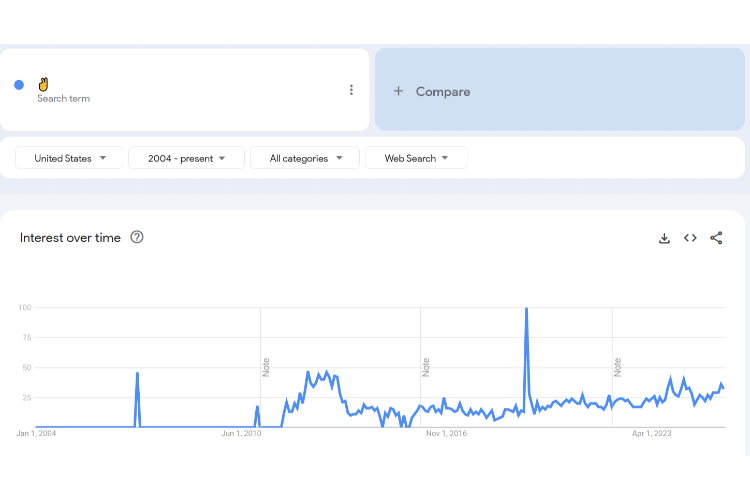This screenshot has height=500, width=750.
Task: Open the Note marker nearest Nov 1, 2016
Action: tap(426, 366)
